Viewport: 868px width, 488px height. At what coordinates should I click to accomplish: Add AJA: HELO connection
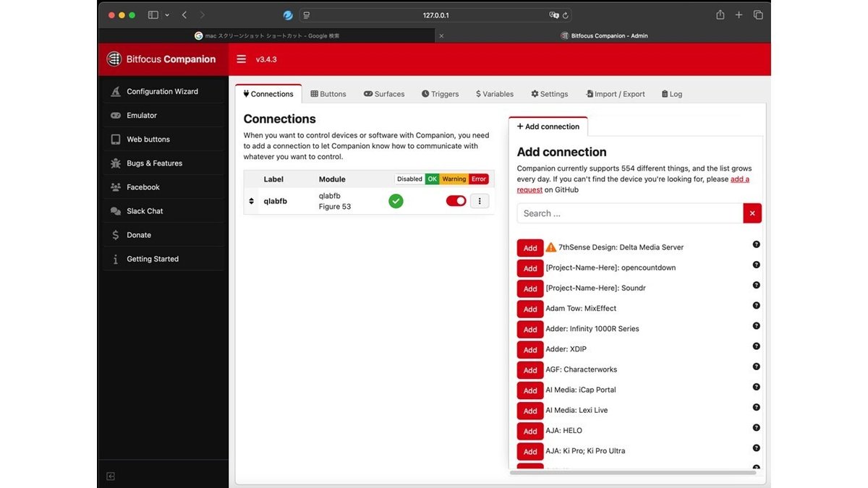pyautogui.click(x=530, y=431)
